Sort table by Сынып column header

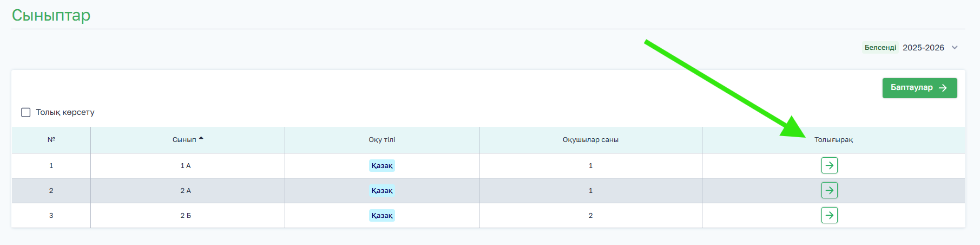(x=184, y=140)
